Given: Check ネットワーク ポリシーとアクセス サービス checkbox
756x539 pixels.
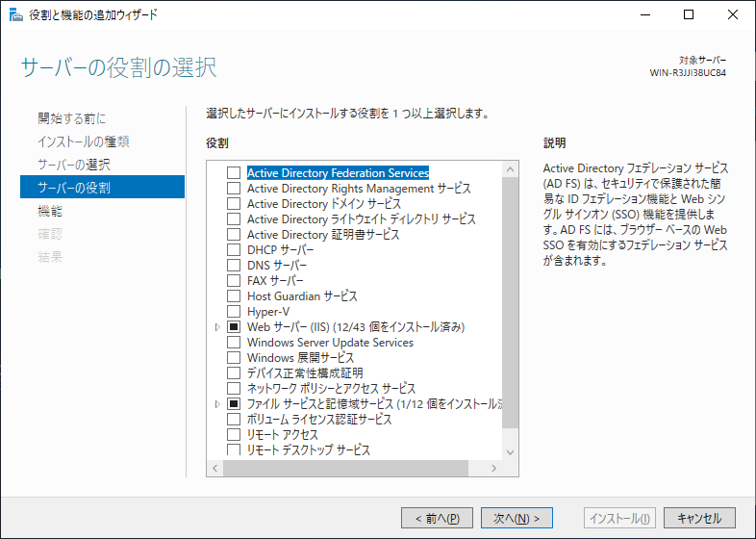Looking at the screenshot, I should pyautogui.click(x=234, y=389).
